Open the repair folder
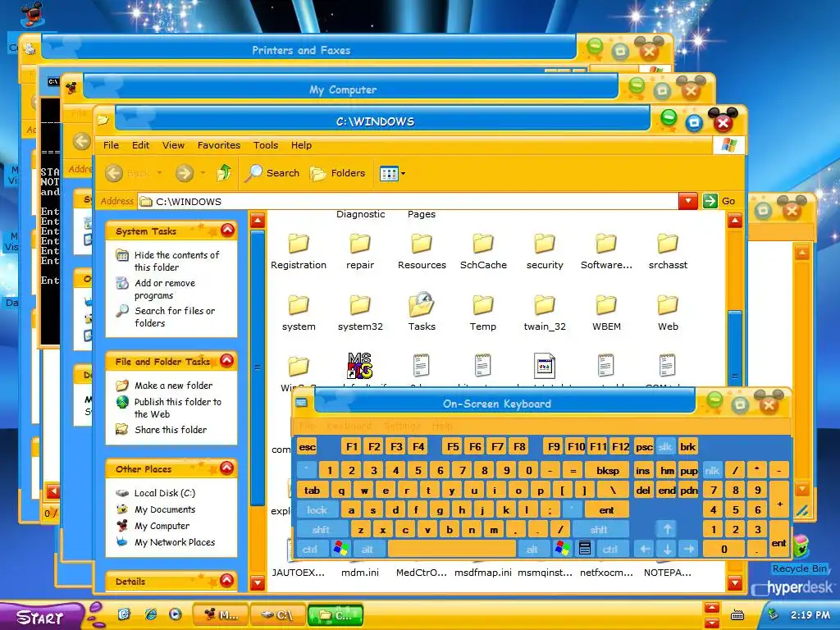The width and height of the screenshot is (840, 630). (360, 250)
